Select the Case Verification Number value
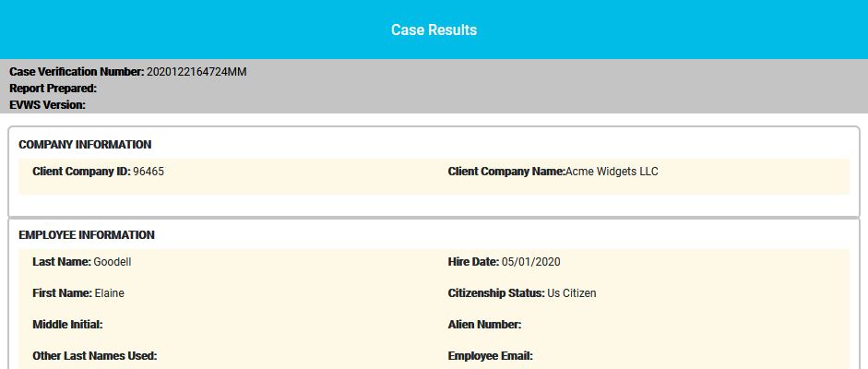The image size is (868, 369). (196, 72)
